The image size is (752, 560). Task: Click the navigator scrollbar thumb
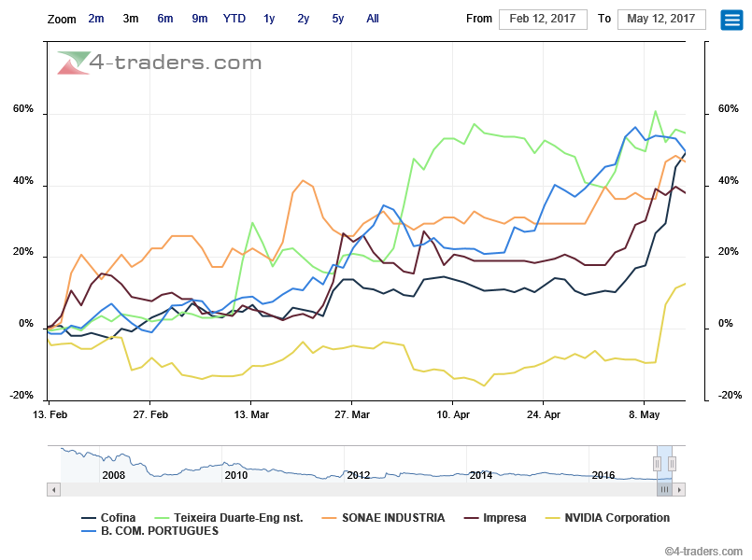click(x=664, y=490)
